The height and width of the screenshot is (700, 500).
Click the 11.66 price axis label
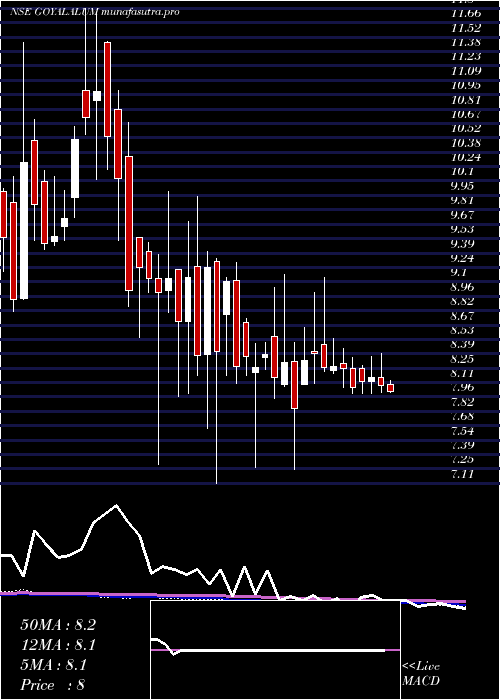click(466, 13)
